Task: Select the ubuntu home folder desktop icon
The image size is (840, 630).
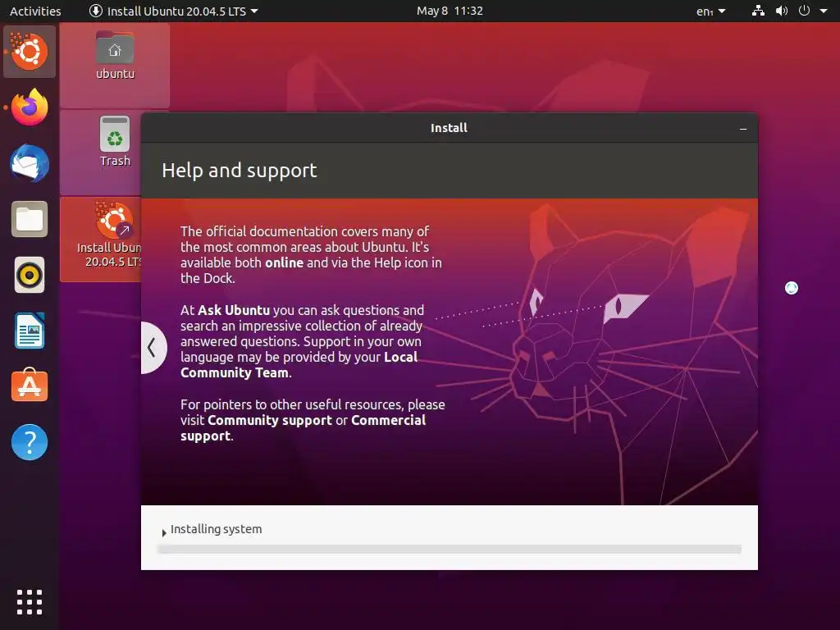Action: [115, 56]
